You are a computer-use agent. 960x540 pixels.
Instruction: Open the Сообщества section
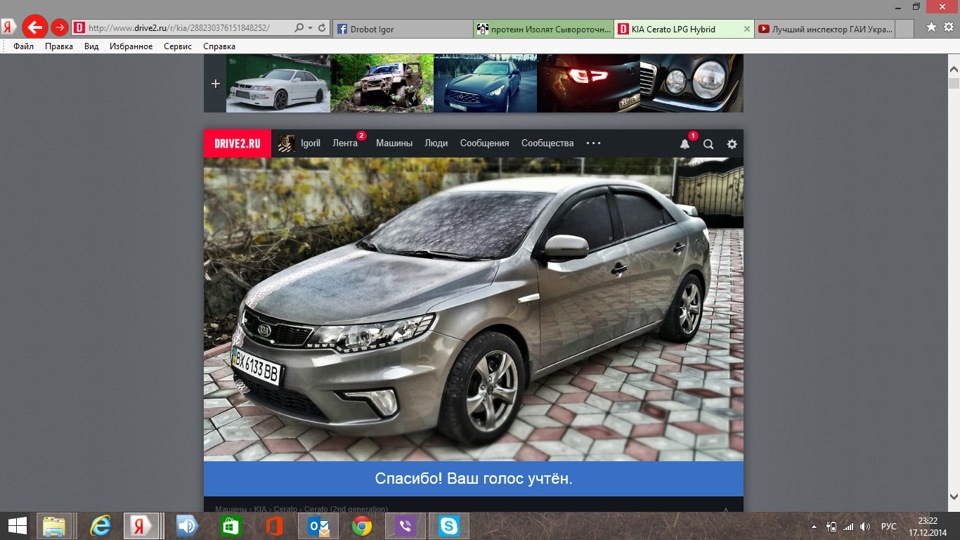tap(547, 143)
